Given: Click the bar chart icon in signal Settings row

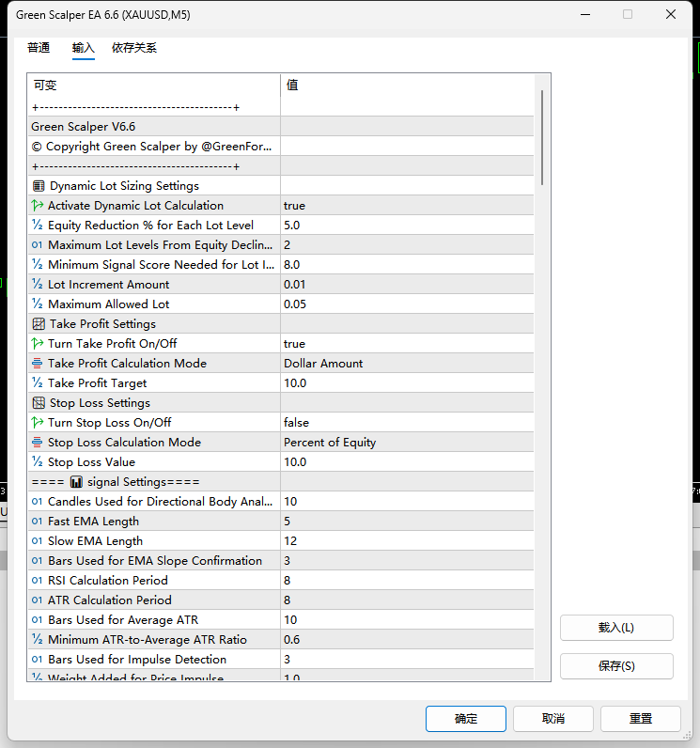Looking at the screenshot, I should pyautogui.click(x=76, y=482).
